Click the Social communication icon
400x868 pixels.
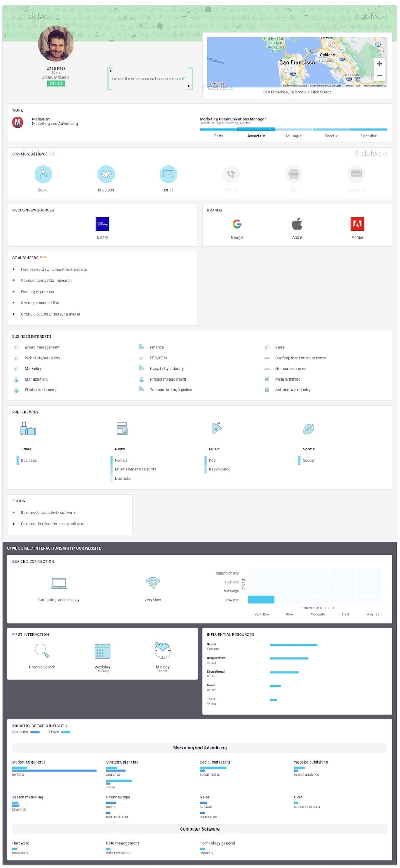pyautogui.click(x=43, y=174)
